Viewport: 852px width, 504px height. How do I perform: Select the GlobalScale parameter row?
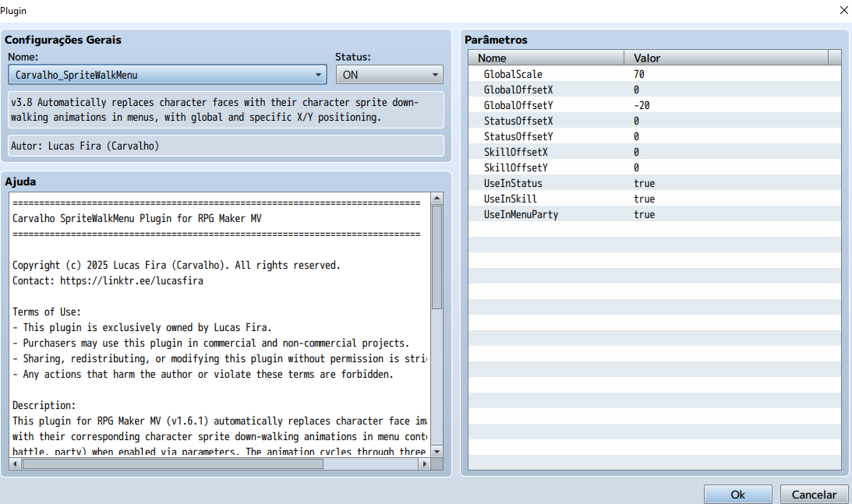(x=655, y=74)
